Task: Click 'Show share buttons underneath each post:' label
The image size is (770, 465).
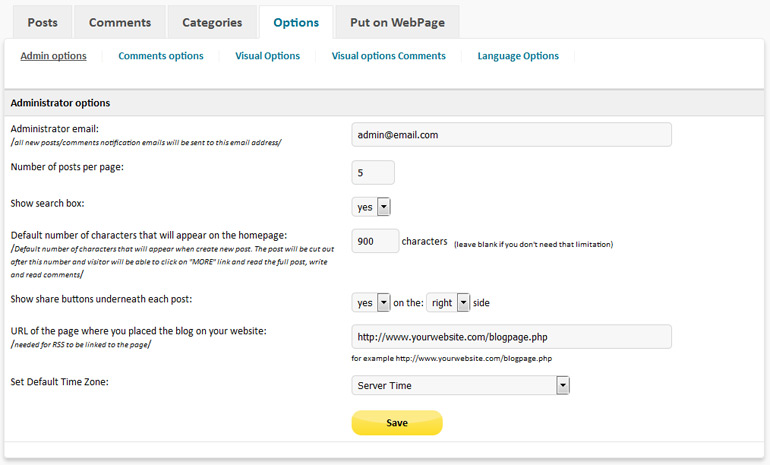Action: pos(101,299)
